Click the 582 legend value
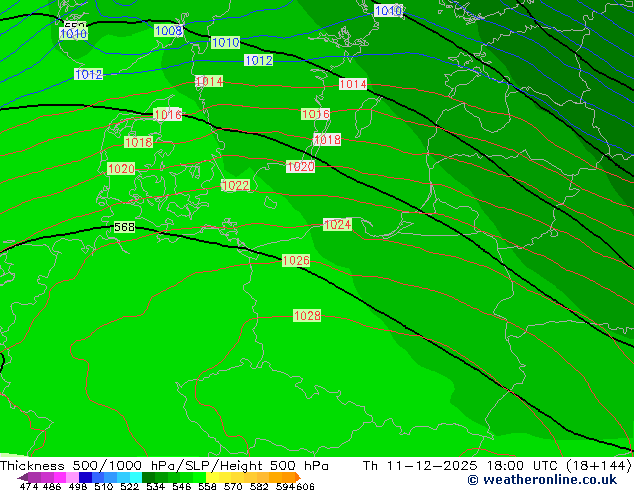634x490 pixels. pos(259,486)
